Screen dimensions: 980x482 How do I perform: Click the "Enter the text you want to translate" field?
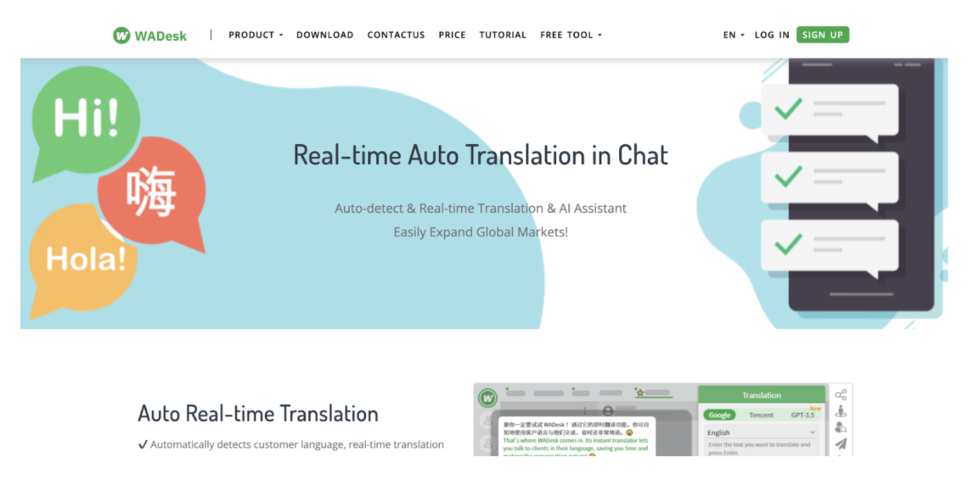click(x=761, y=448)
